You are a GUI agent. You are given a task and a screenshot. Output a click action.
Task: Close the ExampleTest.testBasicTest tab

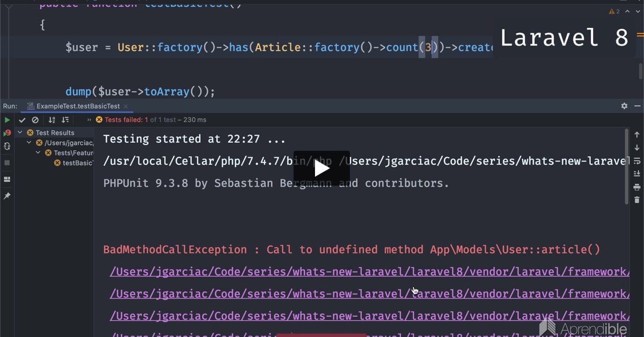pos(126,106)
